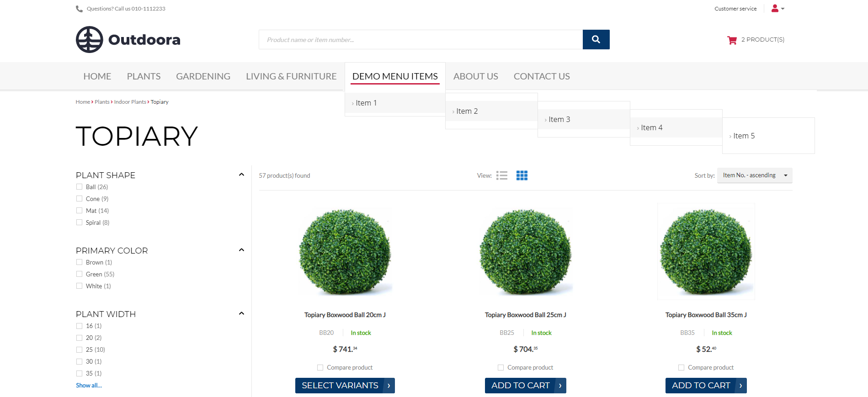Collapse the Plant Shape filter section
The width and height of the screenshot is (868, 397).
tap(241, 175)
